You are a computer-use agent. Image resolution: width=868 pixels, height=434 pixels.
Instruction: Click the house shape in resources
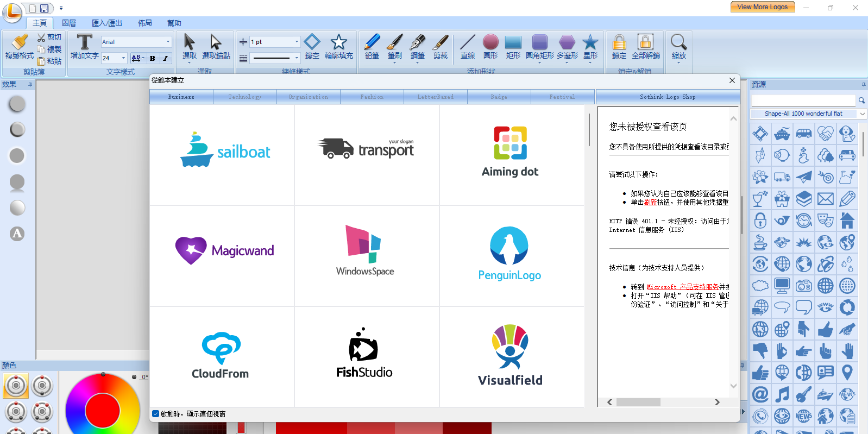pos(847,221)
